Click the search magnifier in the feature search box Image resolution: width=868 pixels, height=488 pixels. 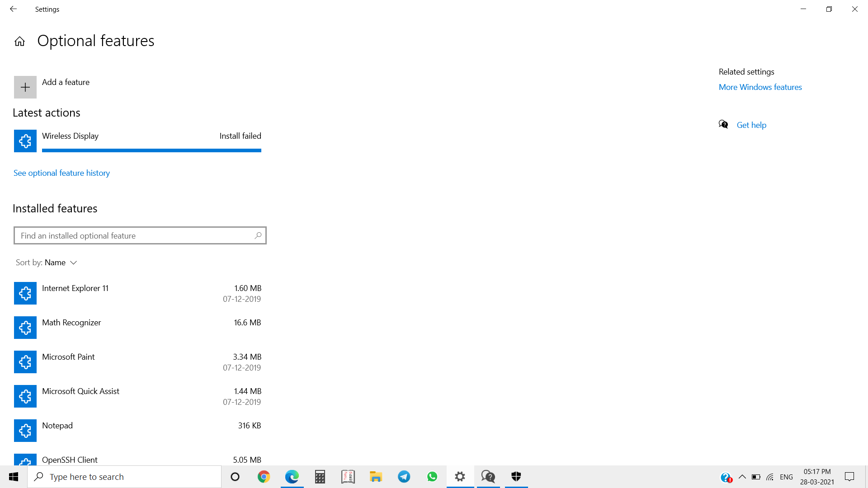click(x=258, y=235)
